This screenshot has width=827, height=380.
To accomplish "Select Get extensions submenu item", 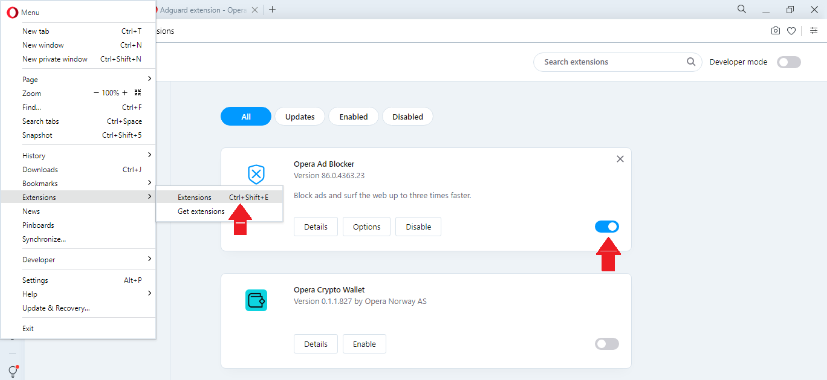I will (x=219, y=211).
